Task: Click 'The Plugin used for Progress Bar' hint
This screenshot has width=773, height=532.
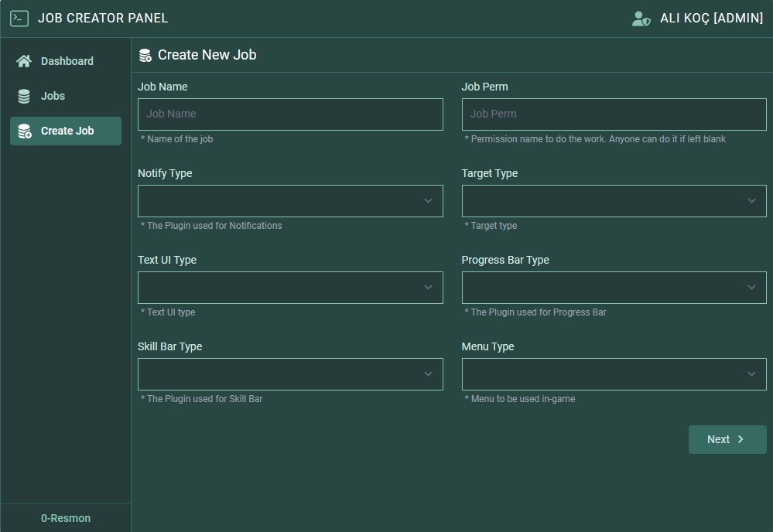Action: coord(535,312)
